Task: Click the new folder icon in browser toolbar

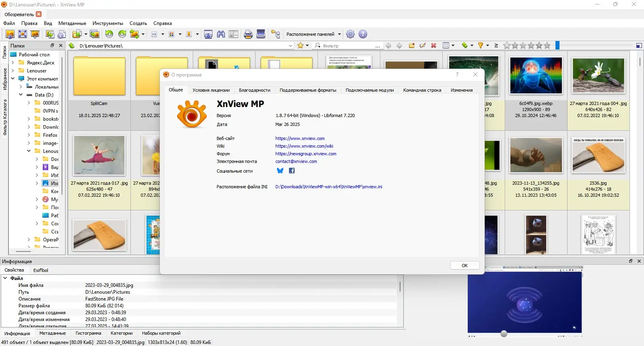Action: (412, 45)
